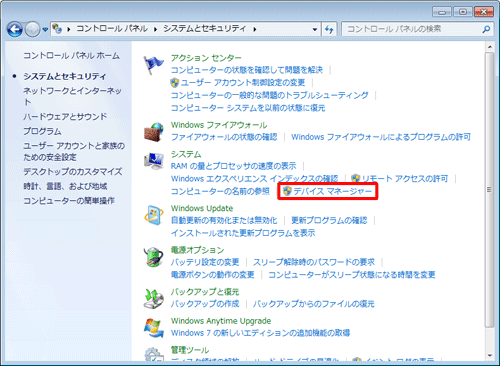Click shield icon beside ユーザー アカウント制御設定の変更
Screen dimensions: 500x366
(x=175, y=82)
